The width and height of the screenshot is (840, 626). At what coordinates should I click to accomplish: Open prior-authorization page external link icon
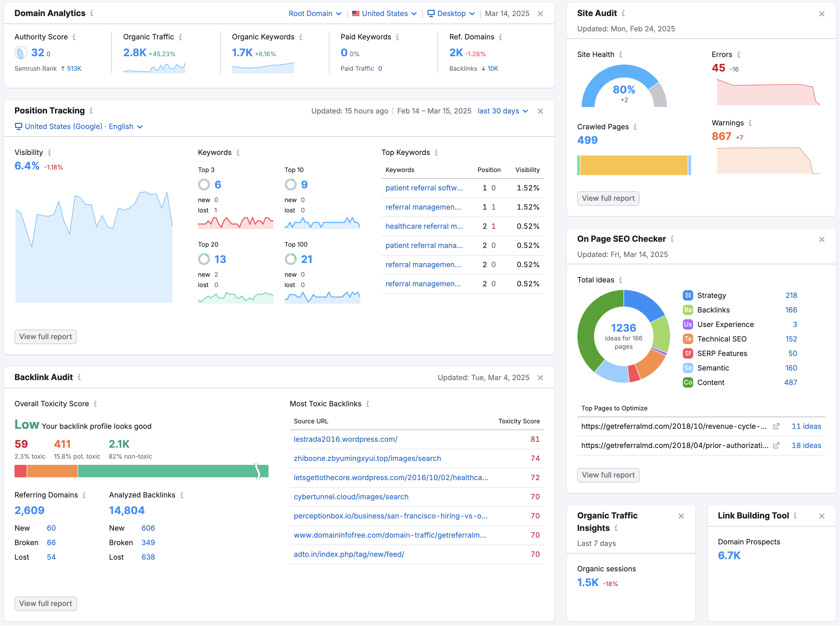click(776, 446)
